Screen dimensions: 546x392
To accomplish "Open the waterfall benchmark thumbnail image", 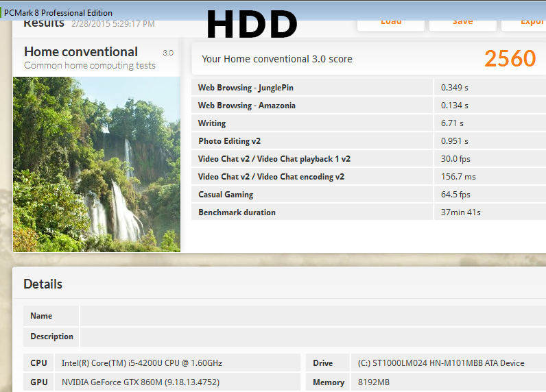I will coord(97,164).
